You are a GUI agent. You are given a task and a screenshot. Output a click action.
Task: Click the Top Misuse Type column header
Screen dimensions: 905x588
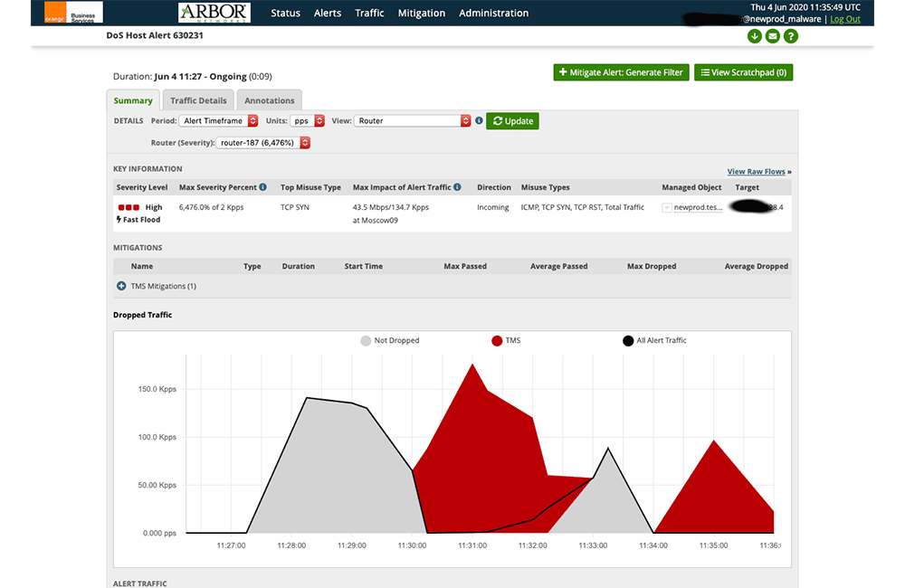(310, 187)
